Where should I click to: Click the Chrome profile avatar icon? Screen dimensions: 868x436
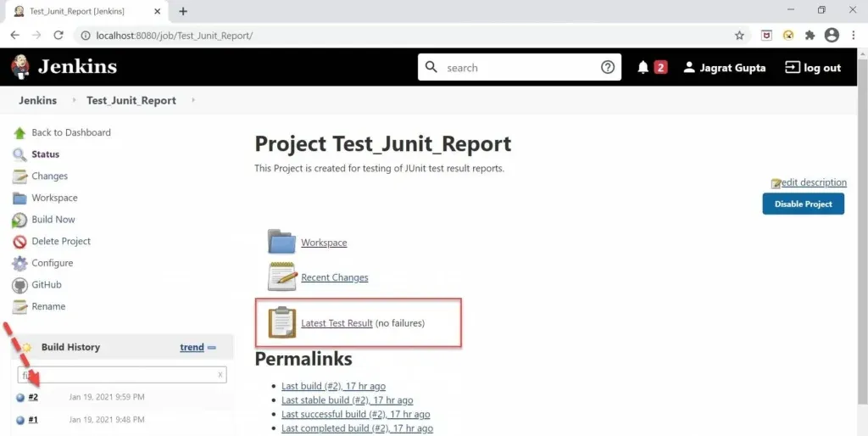click(832, 36)
